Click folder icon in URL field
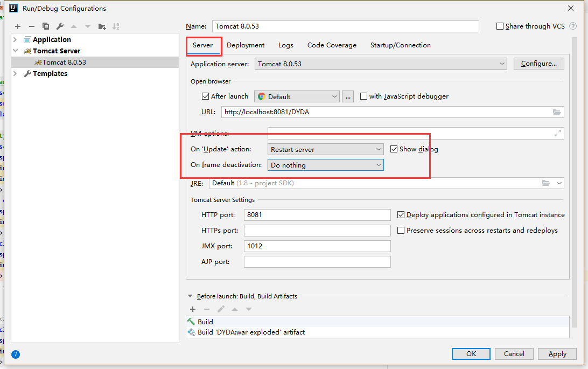The image size is (588, 369). click(x=557, y=112)
